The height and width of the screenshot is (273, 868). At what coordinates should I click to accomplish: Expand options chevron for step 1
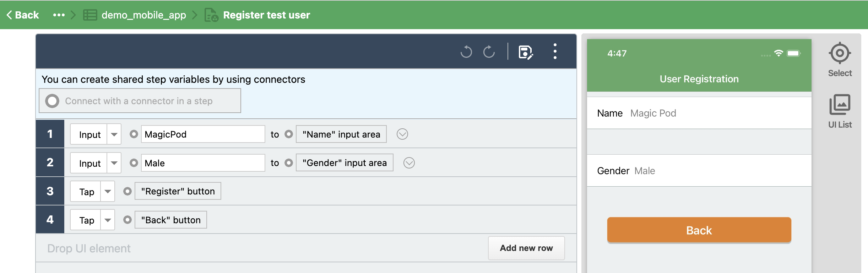pyautogui.click(x=402, y=134)
